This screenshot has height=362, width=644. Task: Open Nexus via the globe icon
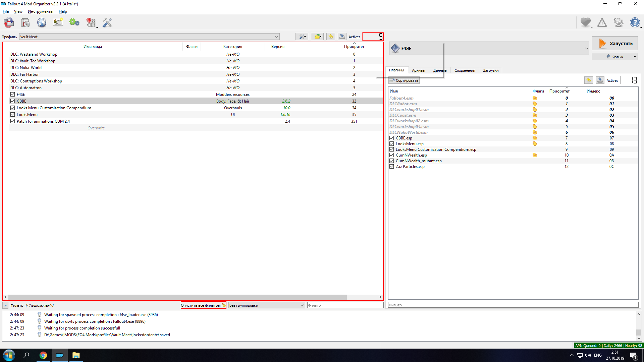coord(42,23)
